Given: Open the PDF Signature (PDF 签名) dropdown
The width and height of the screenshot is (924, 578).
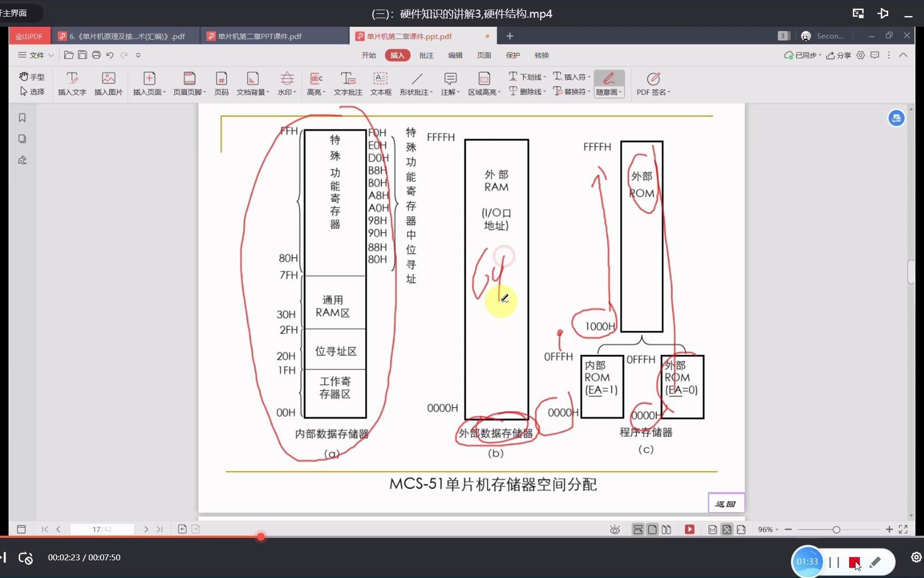Looking at the screenshot, I should (653, 83).
